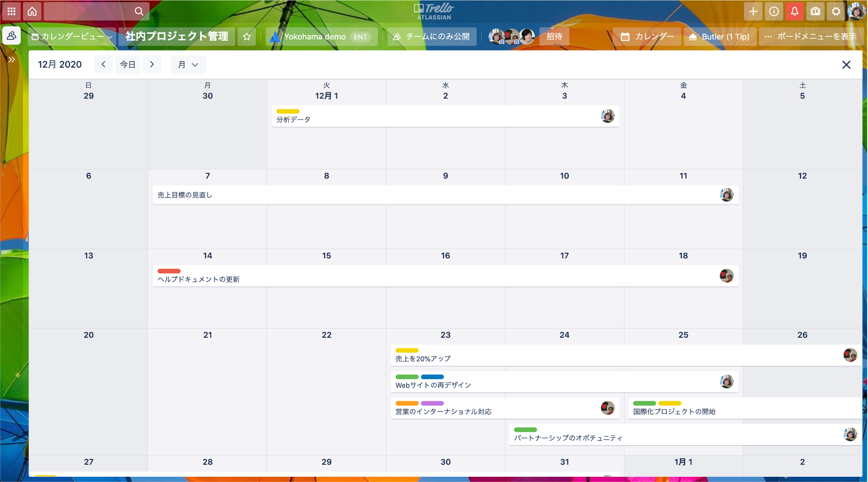The image size is (868, 482).
Task: Open the red notifications bell
Action: [x=794, y=11]
